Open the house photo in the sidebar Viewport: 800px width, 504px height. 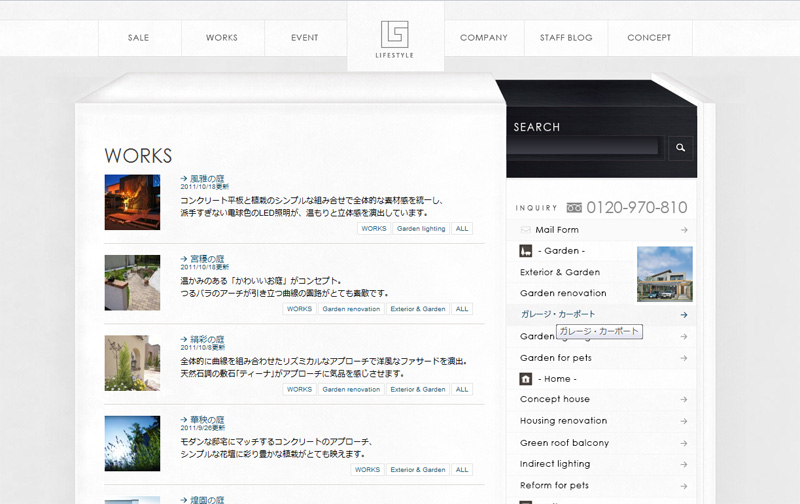665,274
